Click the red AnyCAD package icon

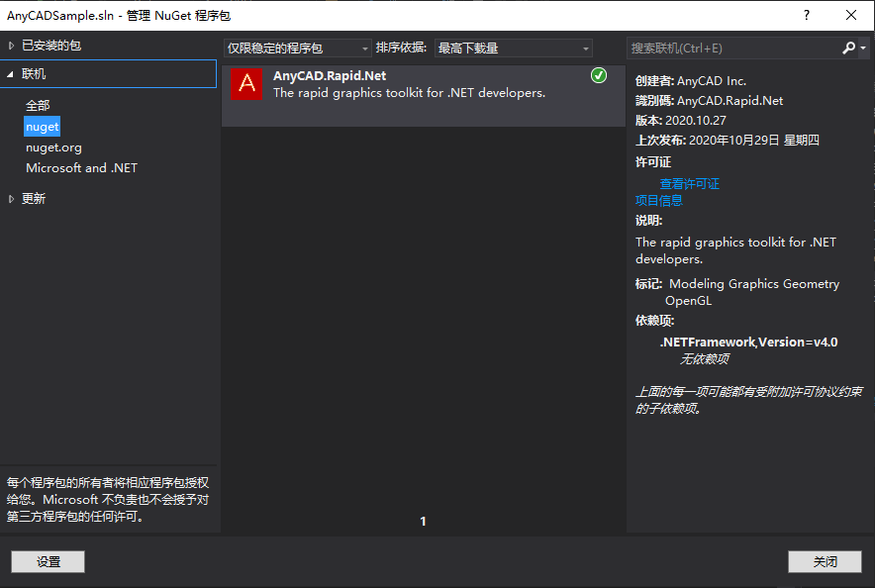[x=246, y=85]
